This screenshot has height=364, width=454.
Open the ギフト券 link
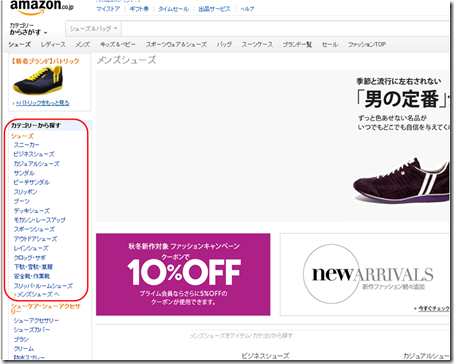(x=139, y=9)
